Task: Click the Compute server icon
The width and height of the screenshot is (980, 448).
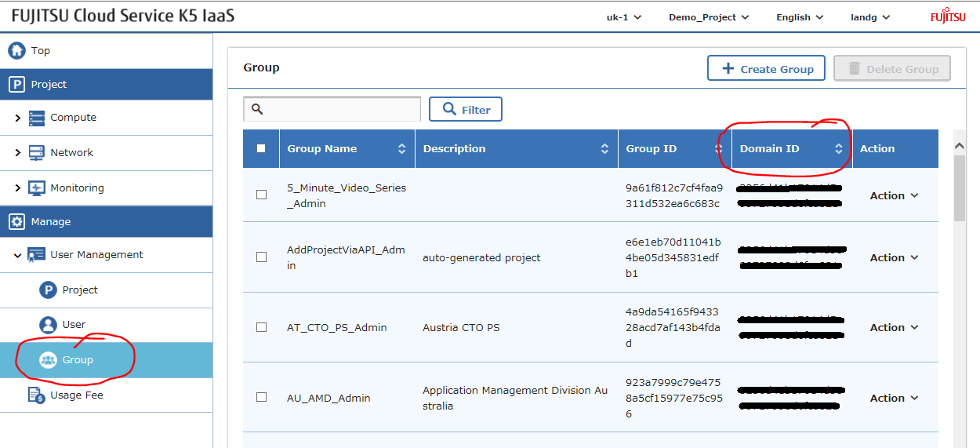Action: coord(37,118)
